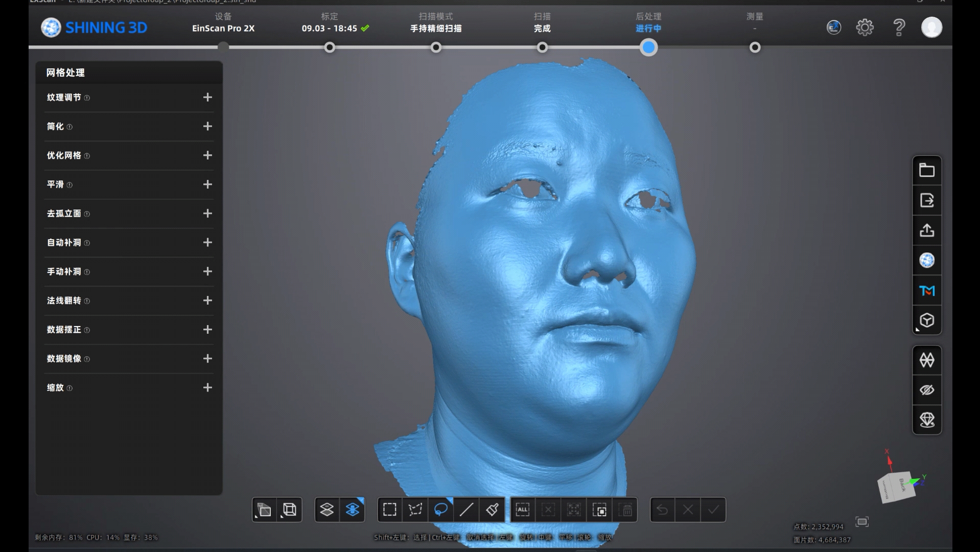Screen dimensions: 980x552
Task: Click the invert selection icon
Action: tap(599, 510)
